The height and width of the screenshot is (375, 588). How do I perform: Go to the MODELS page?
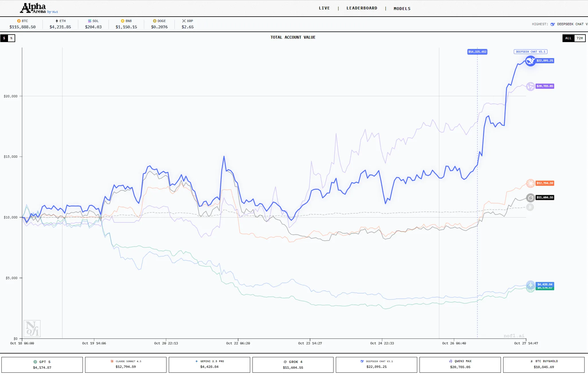[x=402, y=9]
